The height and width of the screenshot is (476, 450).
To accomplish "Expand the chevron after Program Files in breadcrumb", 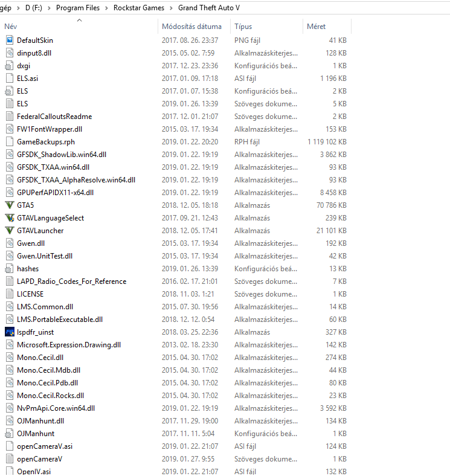I will (x=106, y=8).
